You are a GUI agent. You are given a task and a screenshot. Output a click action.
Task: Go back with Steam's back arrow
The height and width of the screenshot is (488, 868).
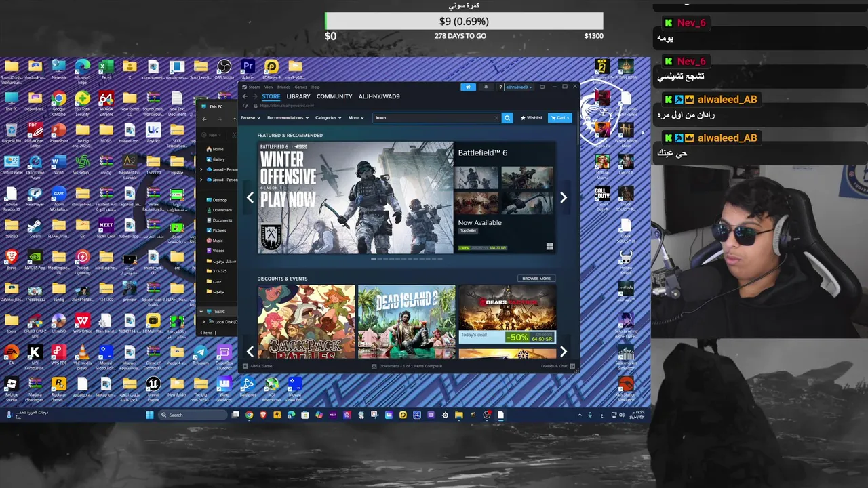tap(245, 96)
